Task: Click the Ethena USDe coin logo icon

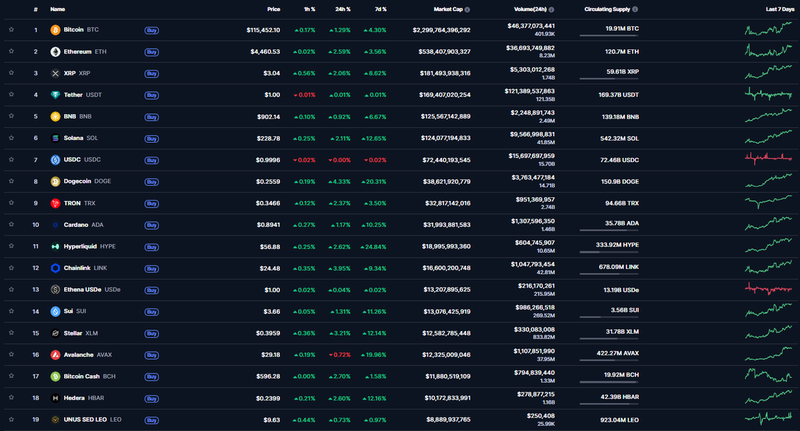Action: (x=55, y=290)
